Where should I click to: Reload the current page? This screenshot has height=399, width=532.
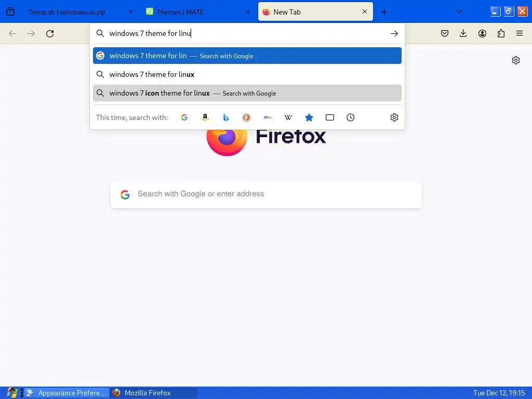(50, 33)
